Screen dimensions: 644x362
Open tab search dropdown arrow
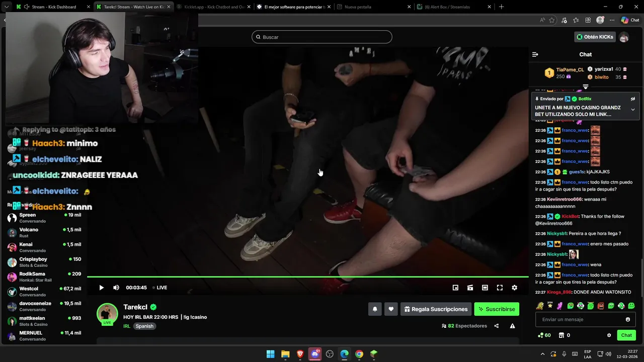7,7
